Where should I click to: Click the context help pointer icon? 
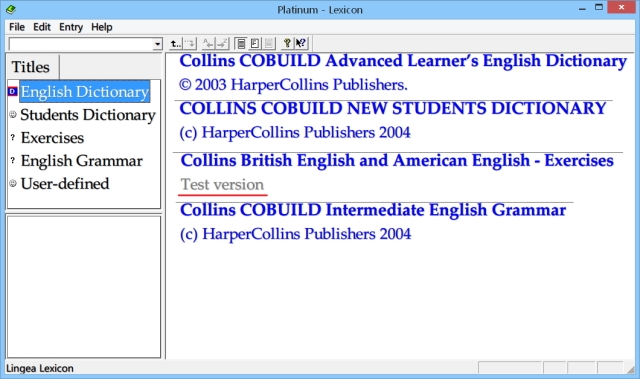tap(301, 43)
